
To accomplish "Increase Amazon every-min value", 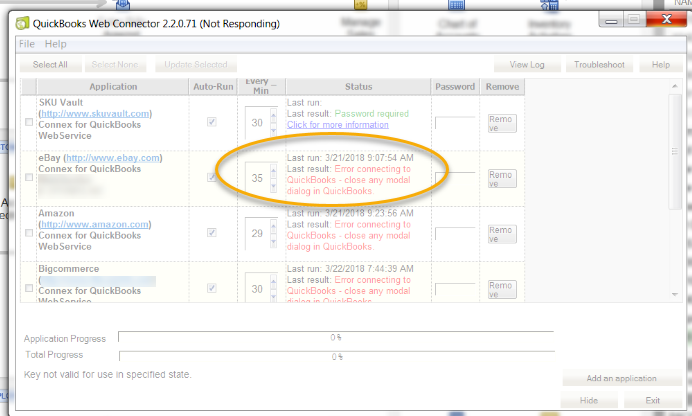I will pos(274,226).
